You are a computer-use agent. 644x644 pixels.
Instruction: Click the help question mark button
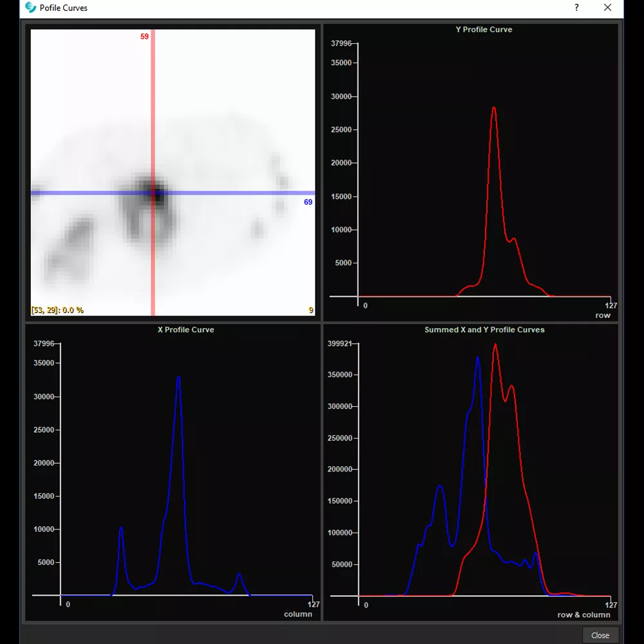(x=576, y=7)
